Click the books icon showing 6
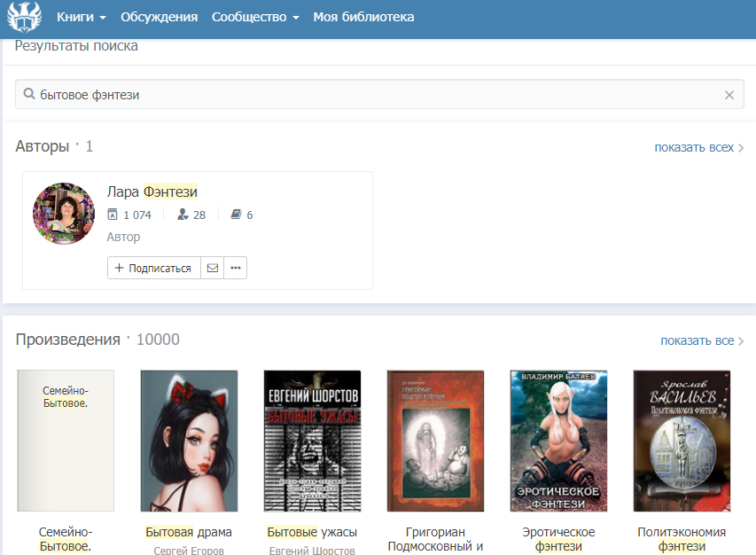Viewport: 756px width, 555px height. tap(236, 215)
